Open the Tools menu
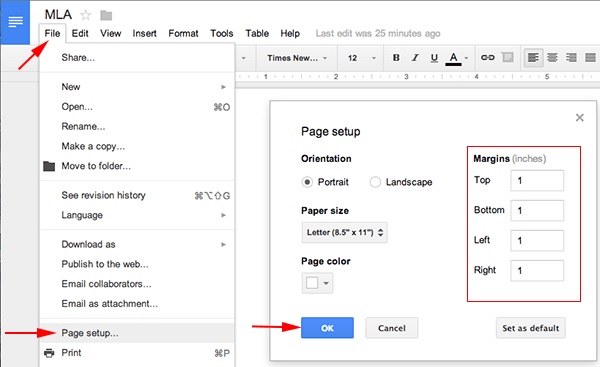The image size is (600, 367). point(222,34)
